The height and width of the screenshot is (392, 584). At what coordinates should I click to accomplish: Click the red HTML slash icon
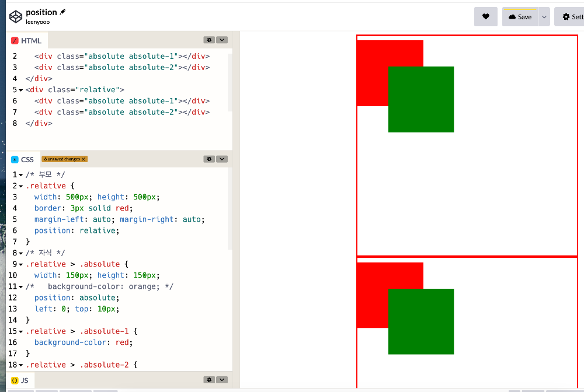[x=15, y=40]
